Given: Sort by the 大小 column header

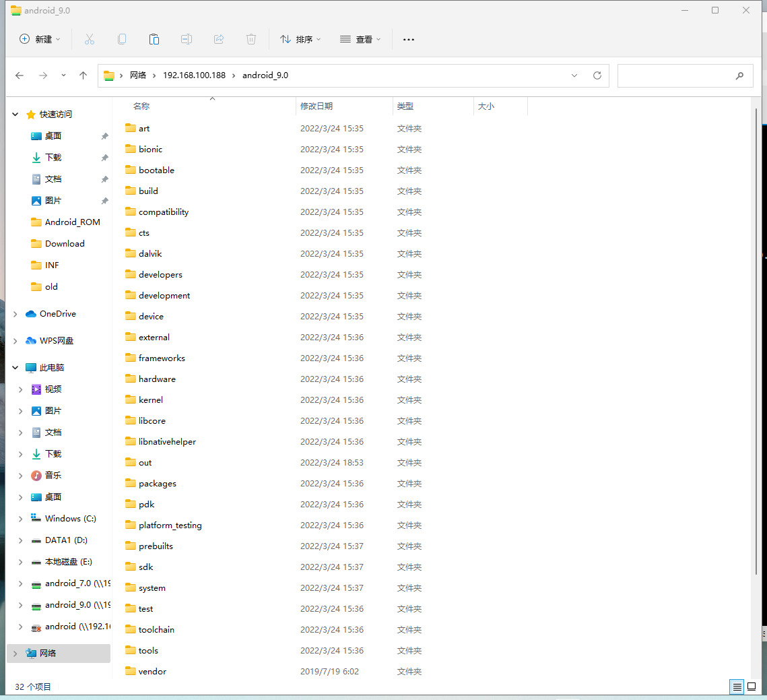Looking at the screenshot, I should click(486, 106).
